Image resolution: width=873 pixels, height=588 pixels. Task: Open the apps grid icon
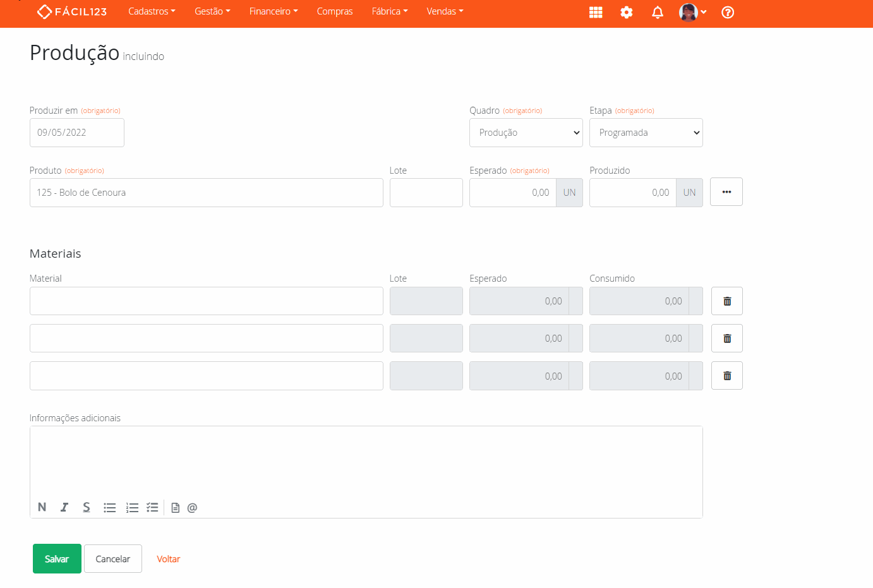pyautogui.click(x=596, y=12)
